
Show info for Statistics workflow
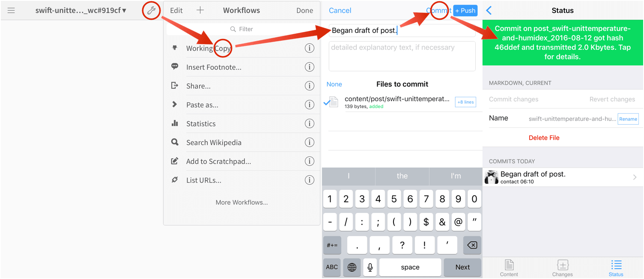pyautogui.click(x=309, y=123)
